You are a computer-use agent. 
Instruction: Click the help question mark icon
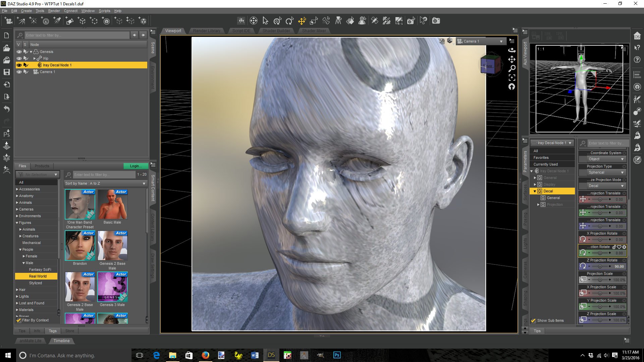point(637,60)
